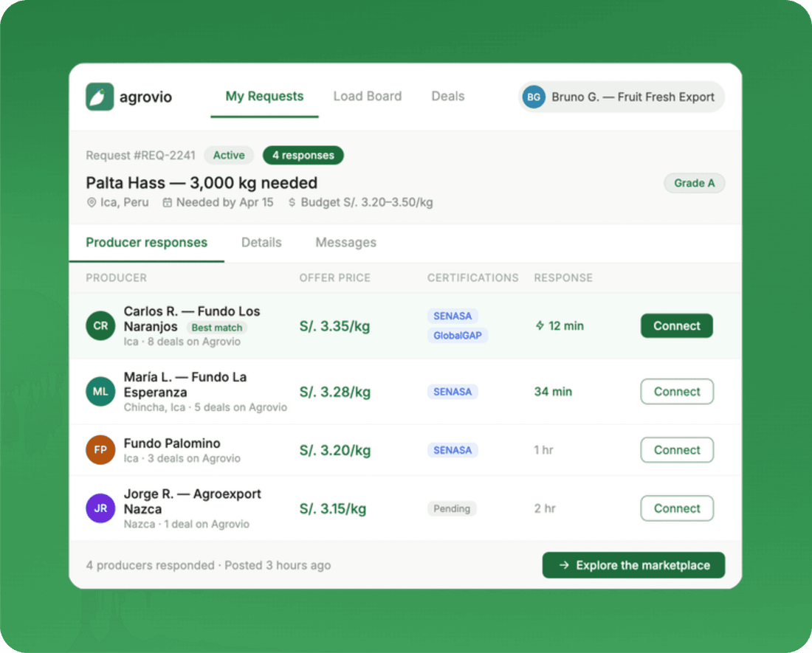Click the Pending certification badge

coord(452,508)
